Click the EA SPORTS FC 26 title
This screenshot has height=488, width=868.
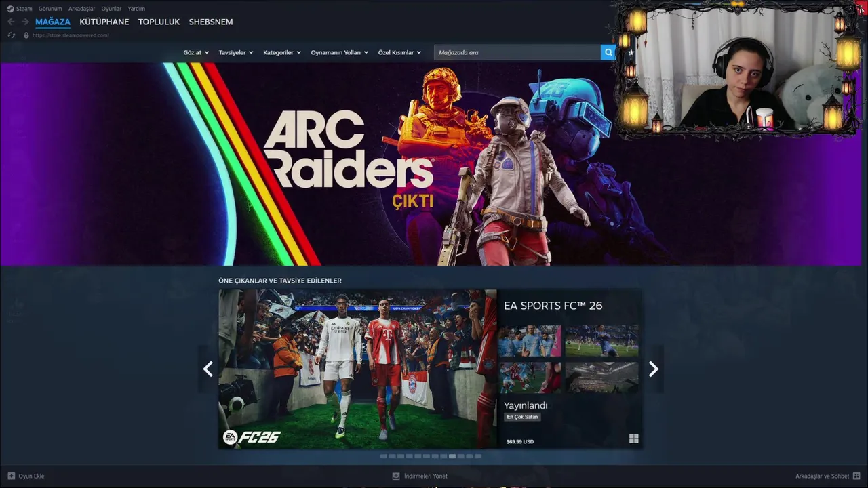(553, 306)
